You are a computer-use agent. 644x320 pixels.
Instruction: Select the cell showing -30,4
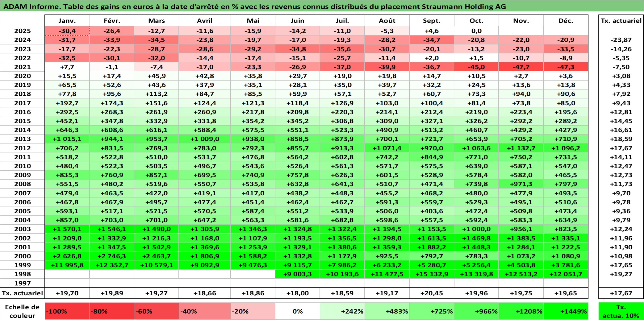point(67,31)
